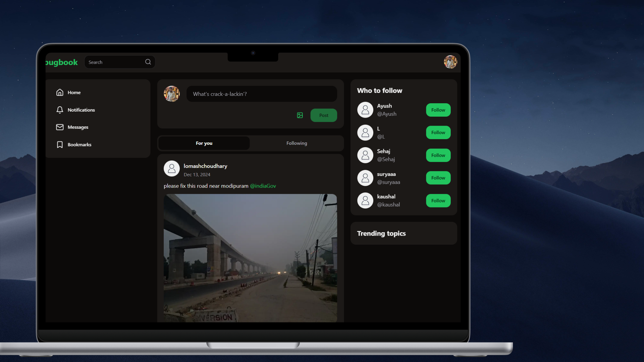Click Ayush's avatar in Who to follow
The height and width of the screenshot is (362, 644).
[365, 110]
